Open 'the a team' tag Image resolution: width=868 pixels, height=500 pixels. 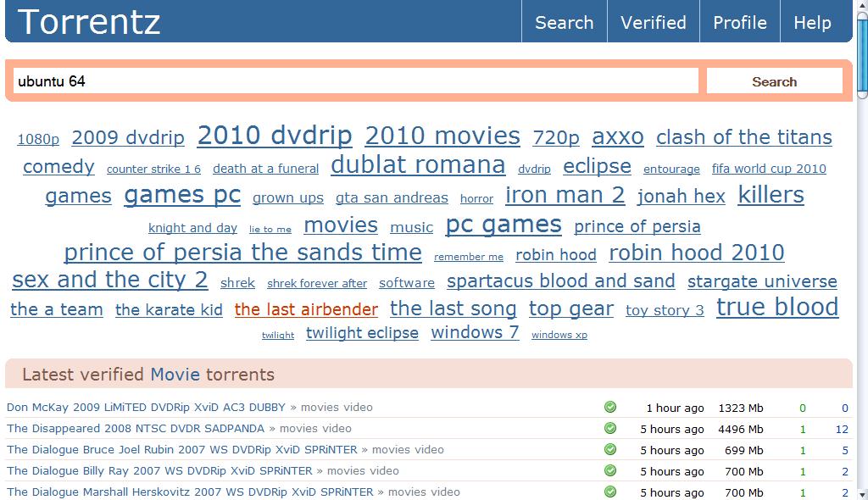click(x=57, y=309)
